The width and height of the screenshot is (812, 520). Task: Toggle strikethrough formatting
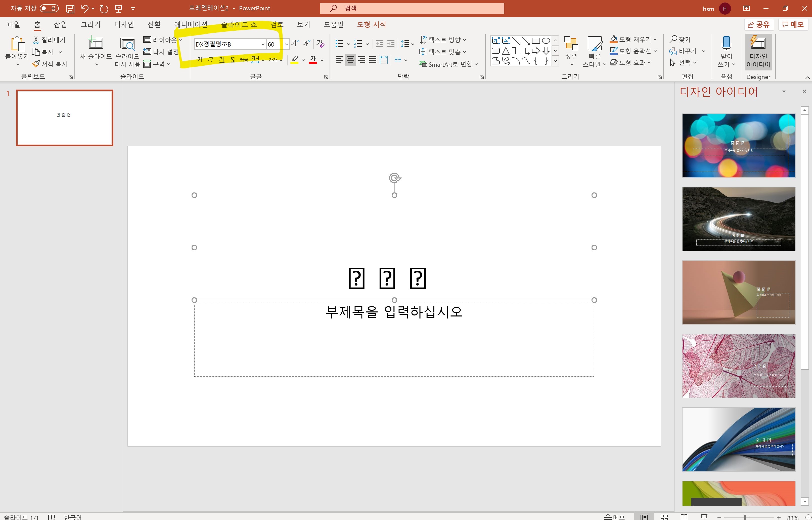point(244,60)
